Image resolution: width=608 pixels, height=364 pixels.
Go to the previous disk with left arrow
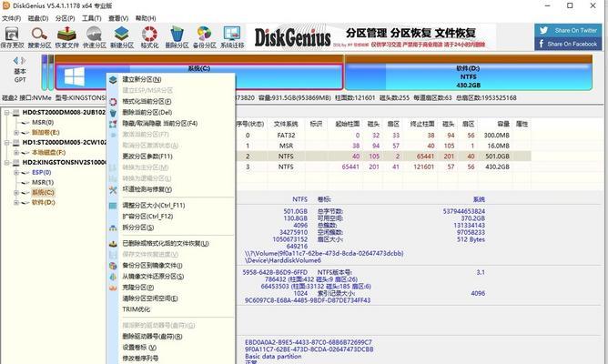coord(15,60)
